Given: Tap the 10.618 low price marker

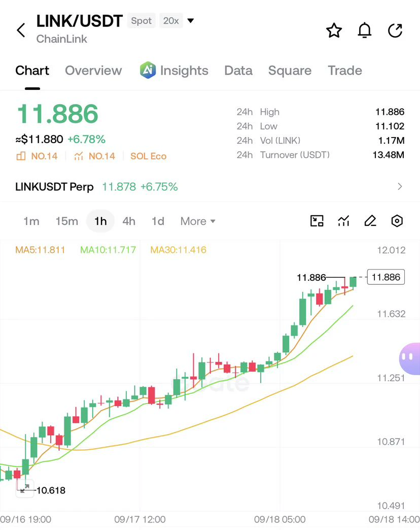Looking at the screenshot, I should [51, 490].
